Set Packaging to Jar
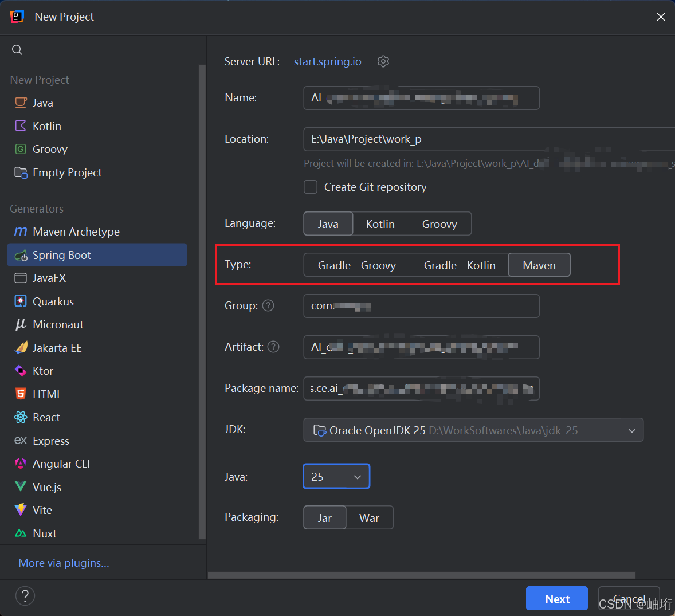675x616 pixels. click(x=324, y=518)
